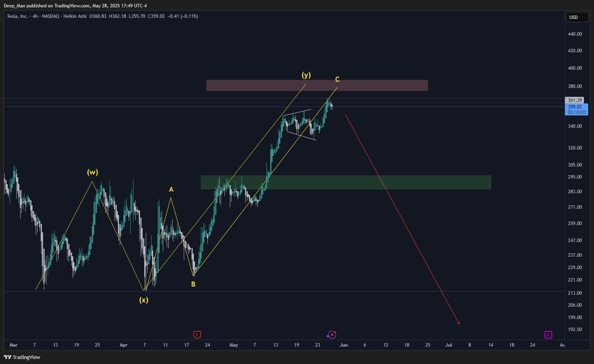Click the yellow C wave label
The image size is (594, 364).
337,79
